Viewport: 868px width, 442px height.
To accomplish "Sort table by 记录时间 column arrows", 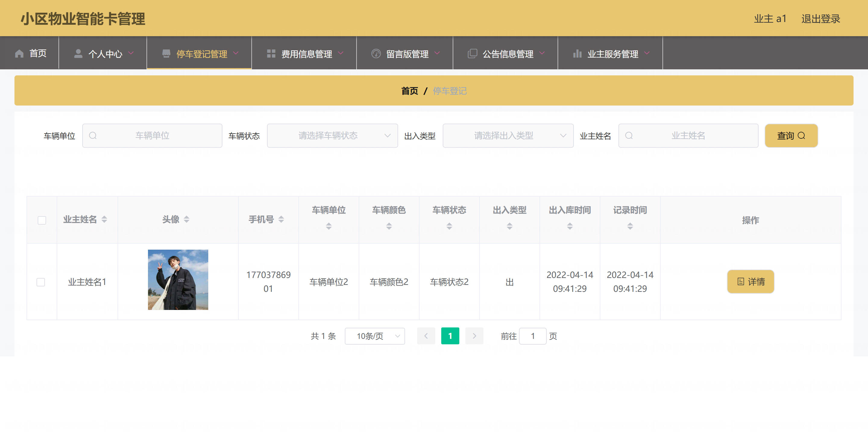I will coord(630,226).
